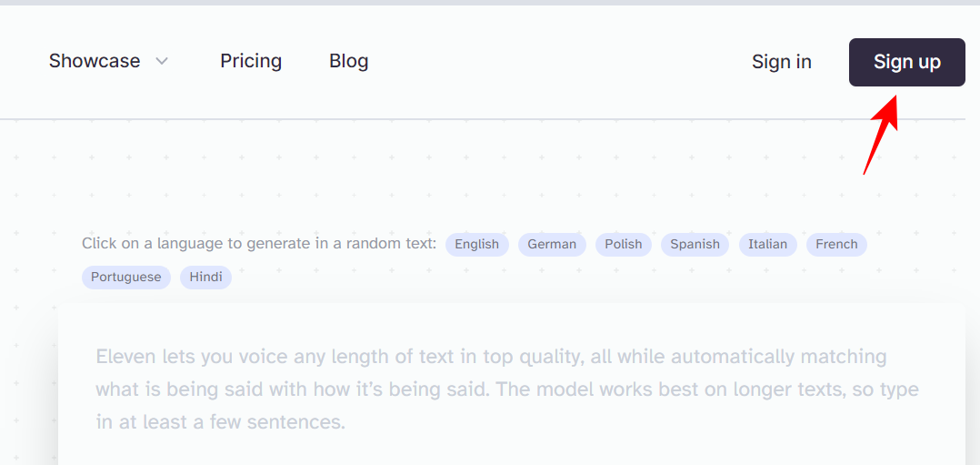Image resolution: width=980 pixels, height=465 pixels.
Task: Open the Blog link
Action: click(349, 62)
